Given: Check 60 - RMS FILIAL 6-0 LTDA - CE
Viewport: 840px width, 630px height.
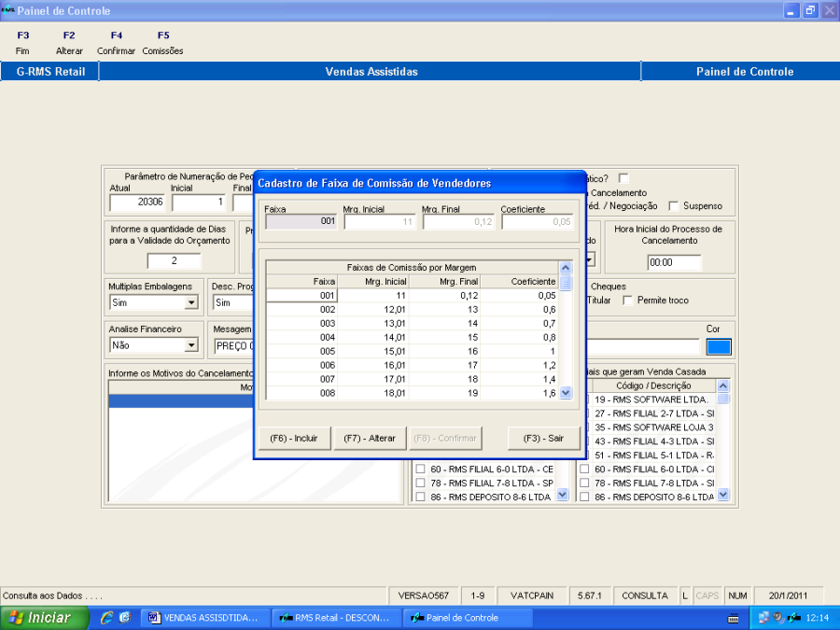Looking at the screenshot, I should click(x=419, y=469).
